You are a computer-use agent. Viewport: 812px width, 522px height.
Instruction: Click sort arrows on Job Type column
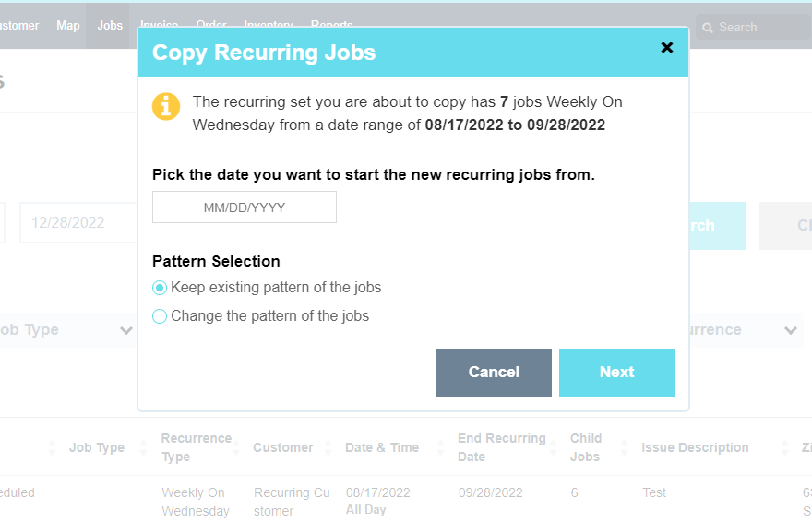coord(143,448)
